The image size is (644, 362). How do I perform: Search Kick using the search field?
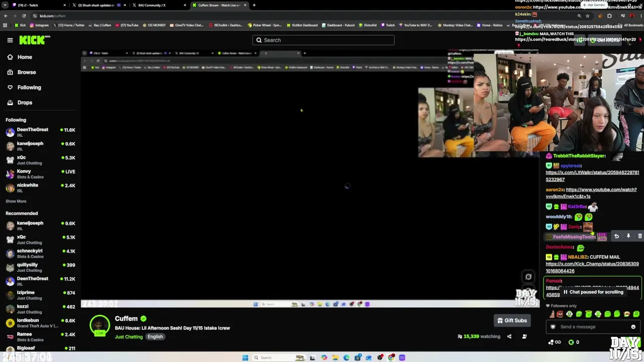coord(324,40)
